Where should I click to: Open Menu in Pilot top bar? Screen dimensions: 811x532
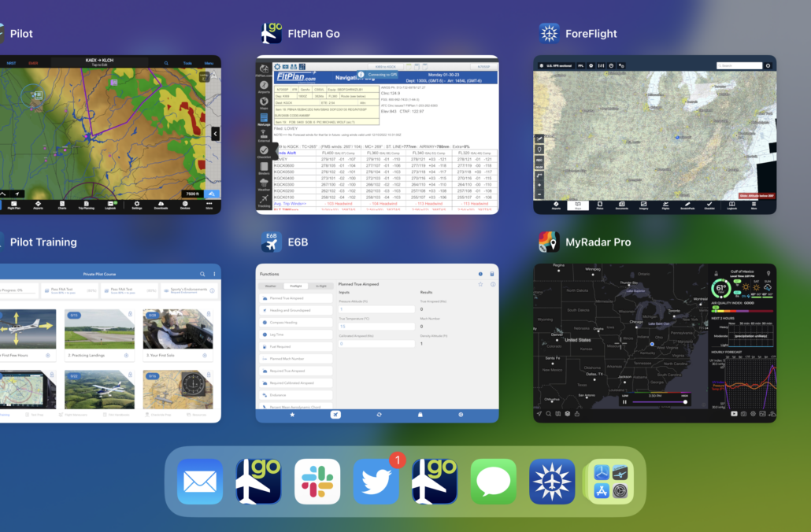pos(209,63)
